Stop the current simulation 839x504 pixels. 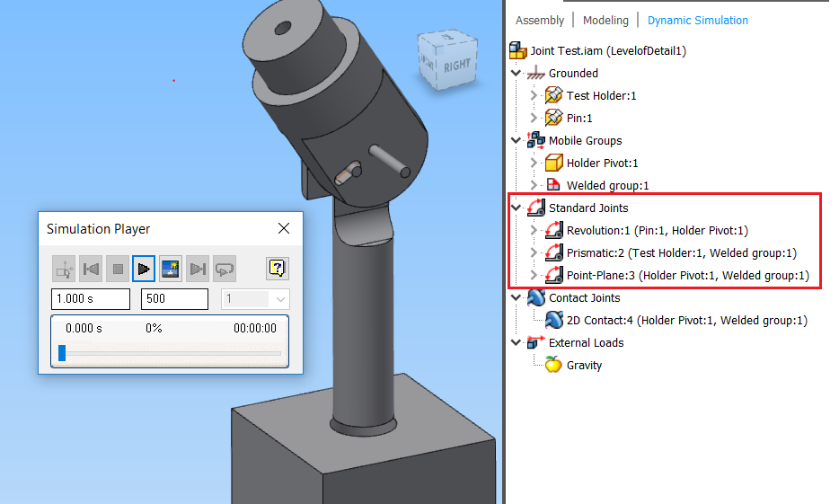(x=118, y=269)
